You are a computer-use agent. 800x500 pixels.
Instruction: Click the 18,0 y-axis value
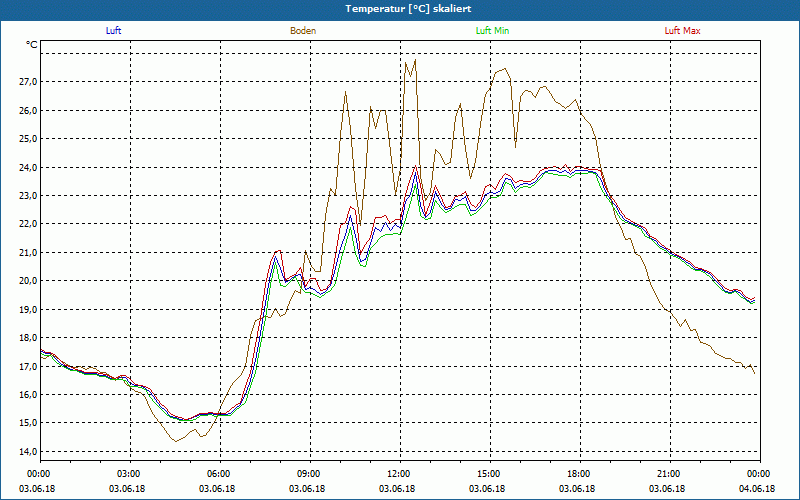click(28, 338)
